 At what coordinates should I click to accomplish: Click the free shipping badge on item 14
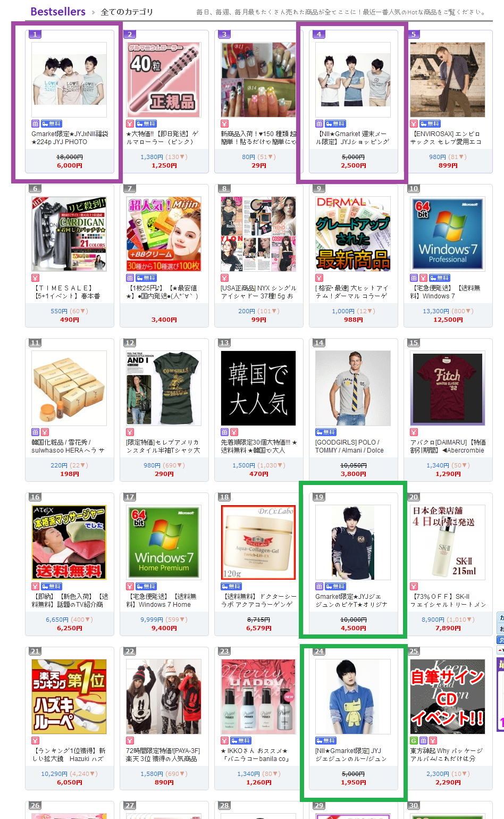coord(326,432)
